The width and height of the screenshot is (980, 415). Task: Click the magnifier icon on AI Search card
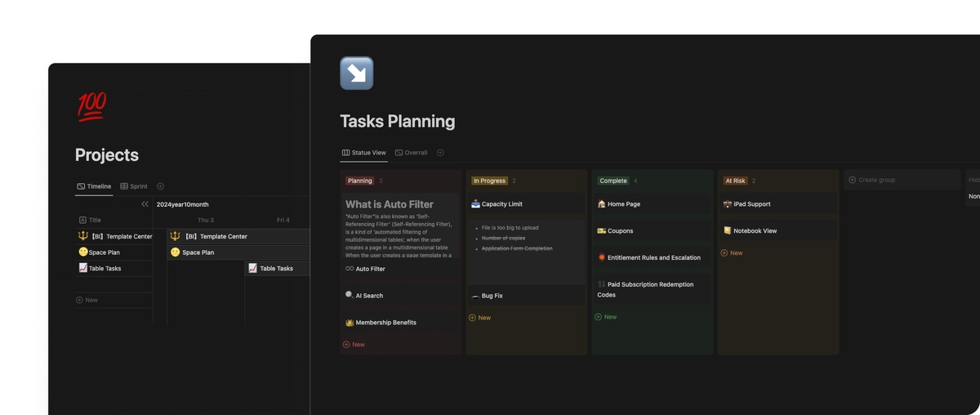350,295
